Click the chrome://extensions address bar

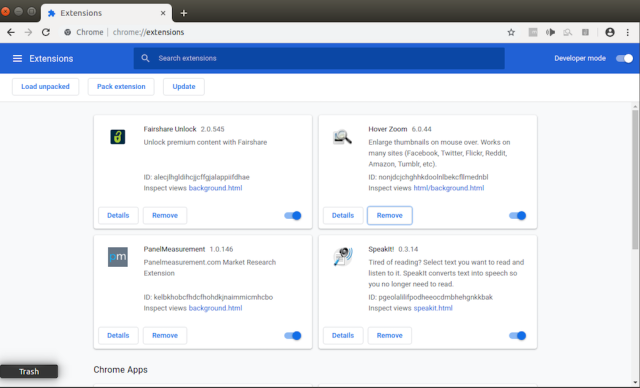282,32
